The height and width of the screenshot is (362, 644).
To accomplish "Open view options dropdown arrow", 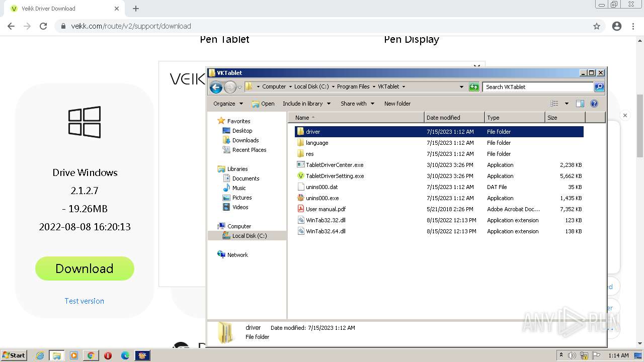I will coord(567,104).
